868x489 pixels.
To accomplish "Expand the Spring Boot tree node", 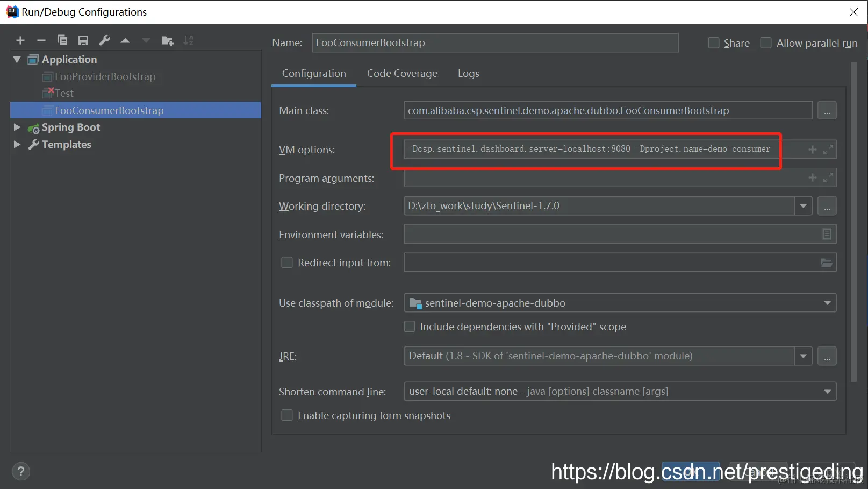I will [17, 127].
